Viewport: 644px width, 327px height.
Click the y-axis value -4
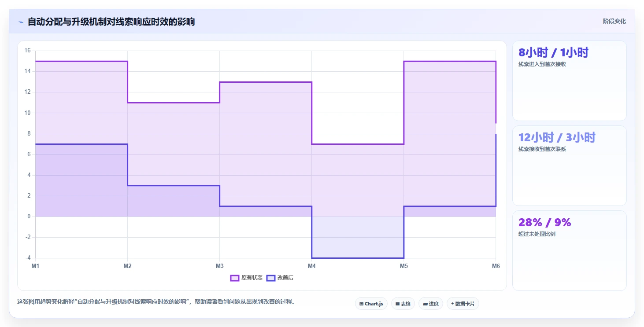pyautogui.click(x=27, y=258)
